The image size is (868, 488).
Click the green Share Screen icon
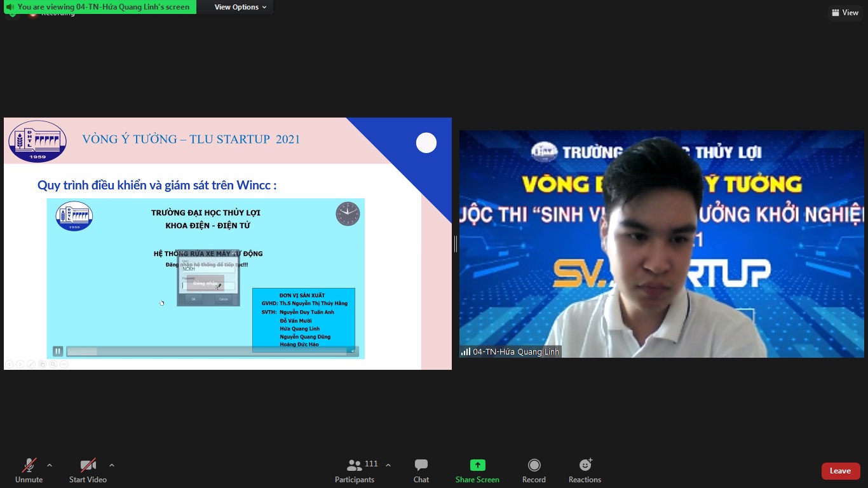tap(477, 465)
